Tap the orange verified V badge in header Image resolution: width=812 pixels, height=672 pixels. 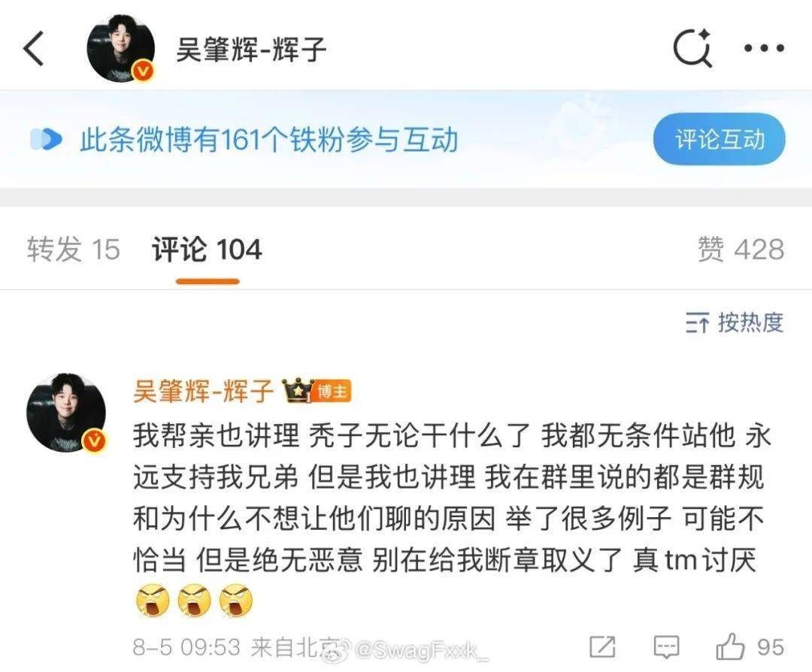pos(144,71)
